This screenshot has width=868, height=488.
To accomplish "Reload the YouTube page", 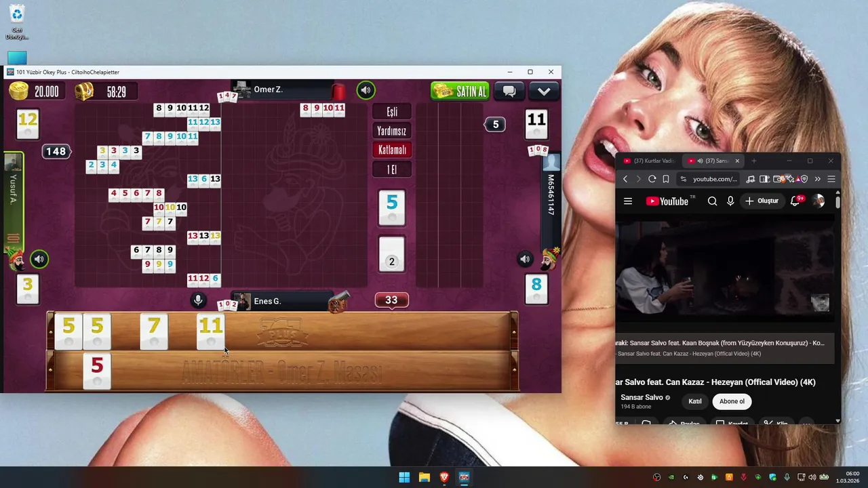I will [652, 179].
